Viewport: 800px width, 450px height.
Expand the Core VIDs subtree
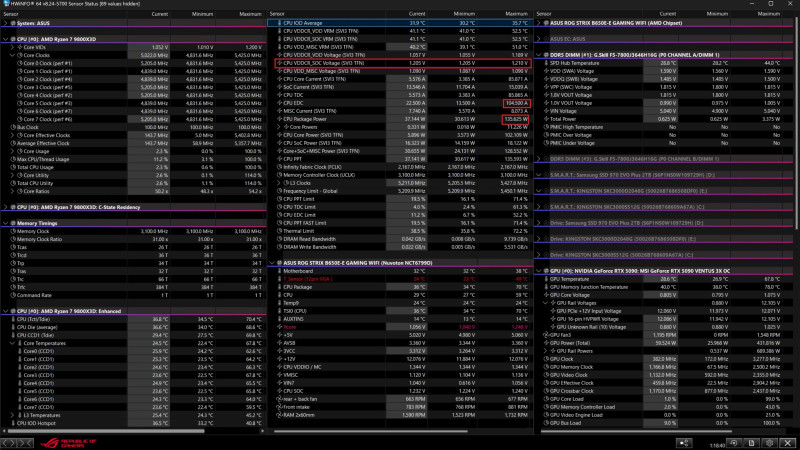click(12, 47)
